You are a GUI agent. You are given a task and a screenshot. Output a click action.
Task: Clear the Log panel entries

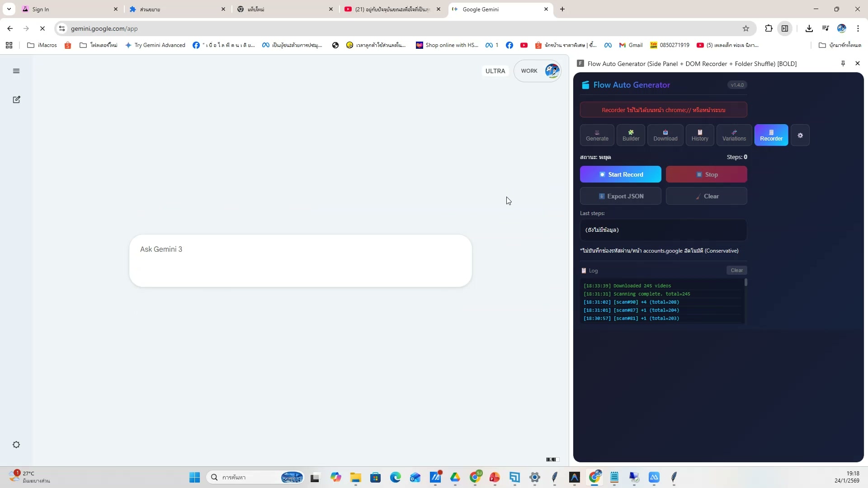(x=736, y=270)
